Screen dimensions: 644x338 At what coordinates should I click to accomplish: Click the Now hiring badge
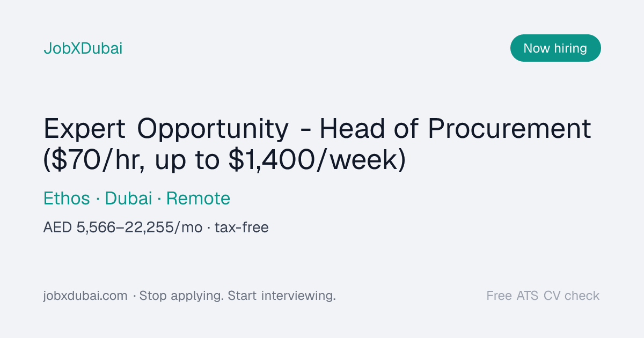[x=555, y=48]
